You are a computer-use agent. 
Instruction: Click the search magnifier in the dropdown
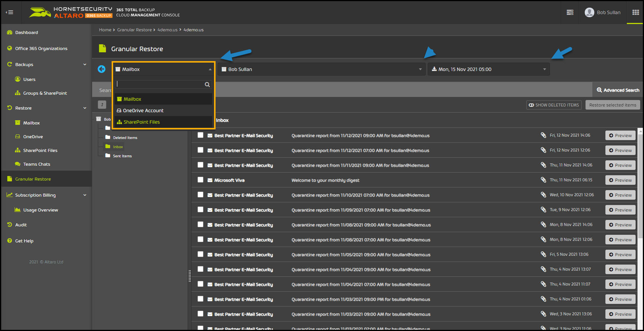tap(207, 84)
